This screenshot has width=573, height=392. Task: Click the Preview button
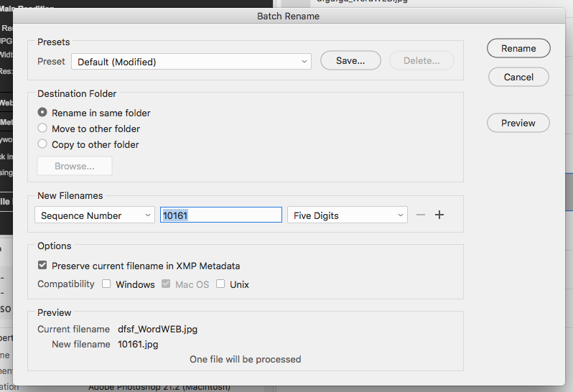[518, 123]
